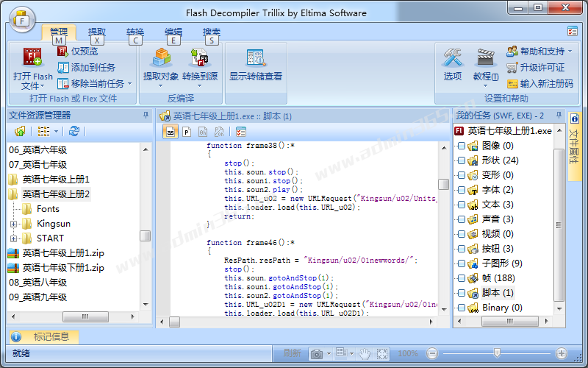Click 输入新注册码 enter registration code
The height and width of the screenshot is (368, 588).
(540, 84)
